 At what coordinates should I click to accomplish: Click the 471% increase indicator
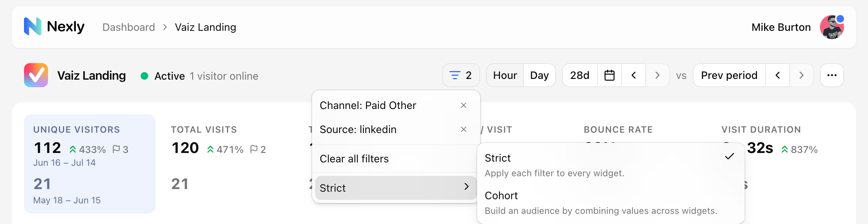point(225,150)
